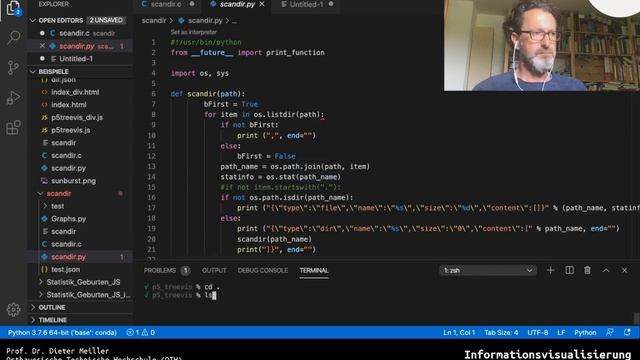
Task: Open the Manage gear icon
Action: point(13,309)
